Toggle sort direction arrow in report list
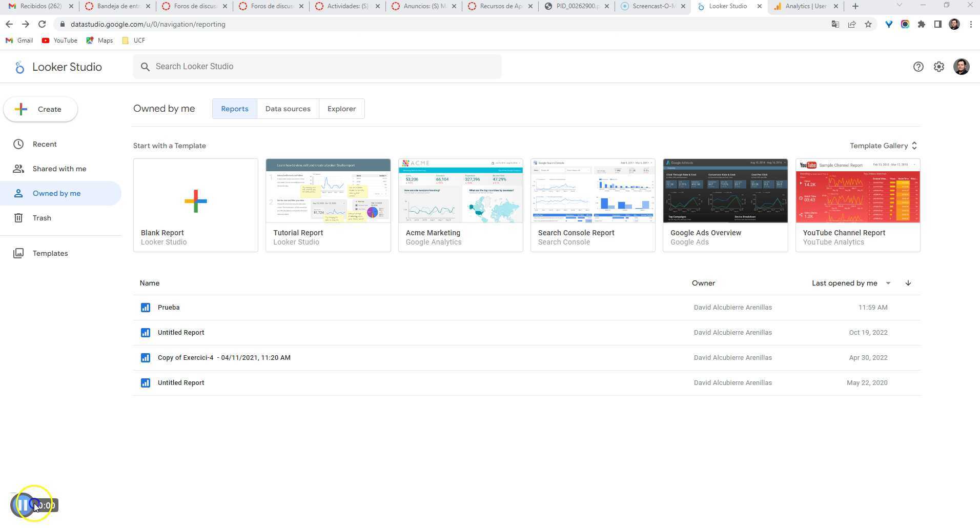Image resolution: width=980 pixels, height=528 pixels. click(x=908, y=283)
